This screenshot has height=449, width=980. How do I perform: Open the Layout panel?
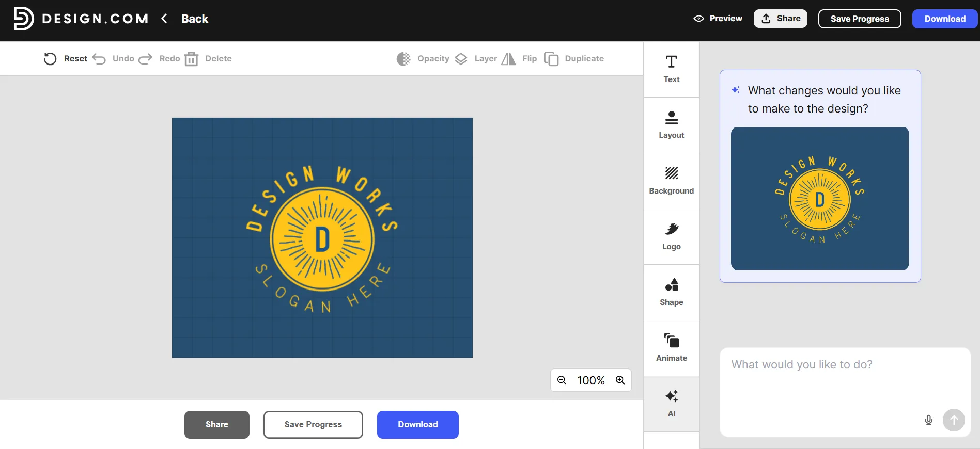click(672, 125)
